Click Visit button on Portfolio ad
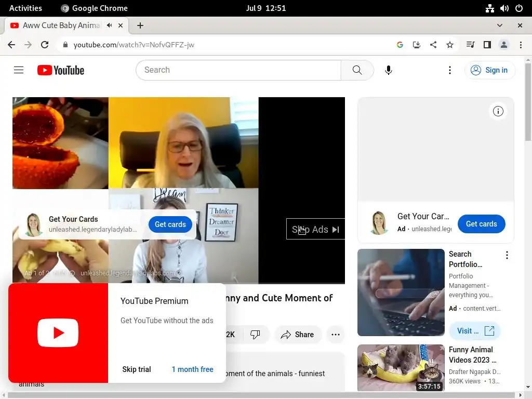The width and height of the screenshot is (532, 399). [x=475, y=331]
